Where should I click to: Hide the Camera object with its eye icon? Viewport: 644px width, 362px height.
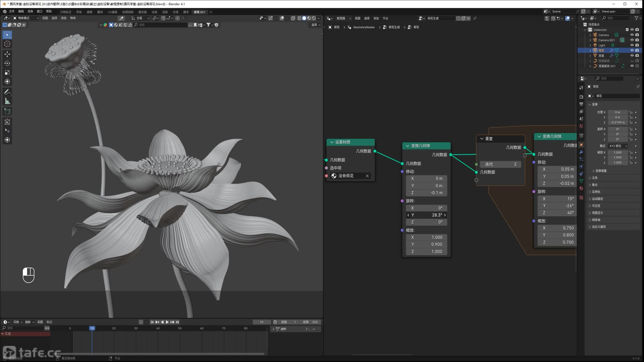[x=632, y=35]
